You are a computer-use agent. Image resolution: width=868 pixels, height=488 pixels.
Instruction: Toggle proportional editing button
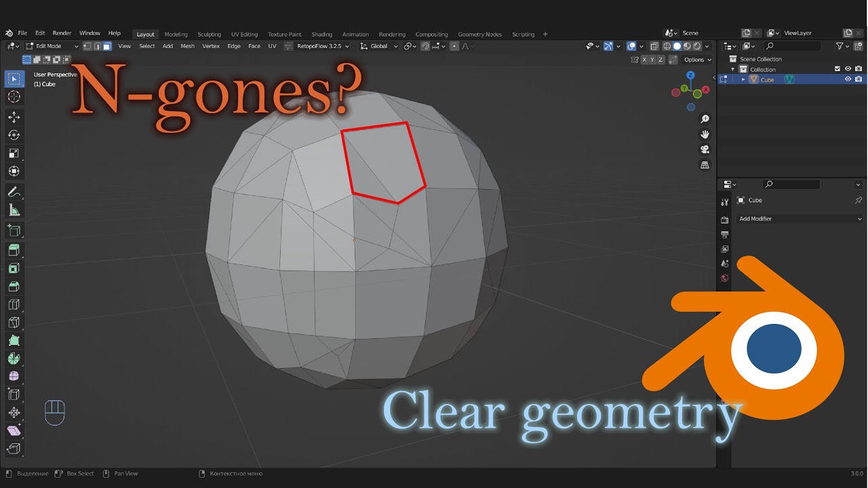(x=454, y=46)
